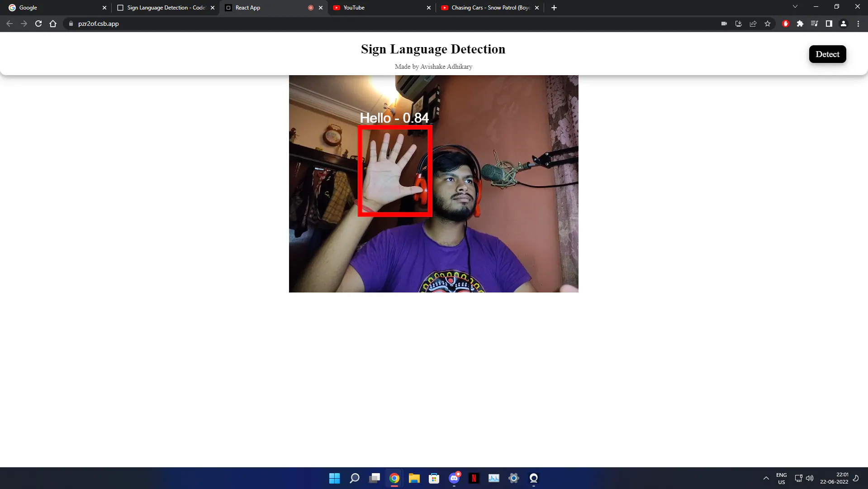Open Microsoft Store from taskbar
The height and width of the screenshot is (489, 868).
[x=434, y=478]
